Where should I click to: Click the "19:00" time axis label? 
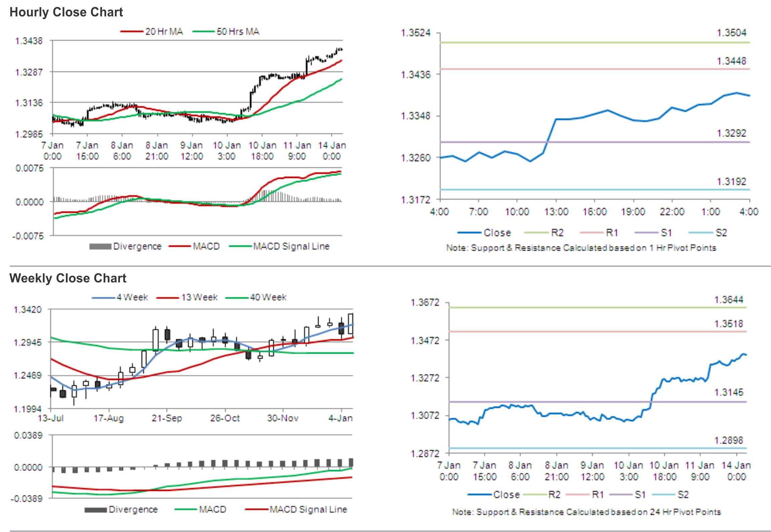coord(633,212)
